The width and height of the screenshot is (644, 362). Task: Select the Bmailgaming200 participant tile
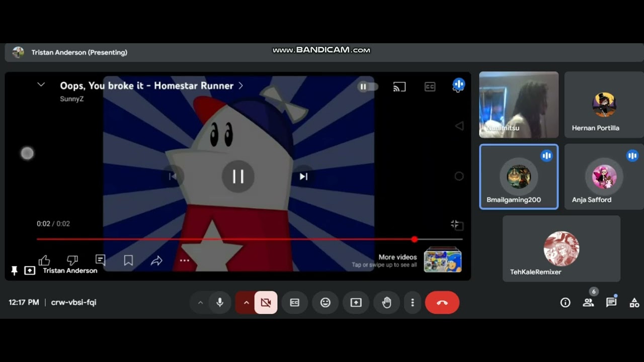pos(519,176)
